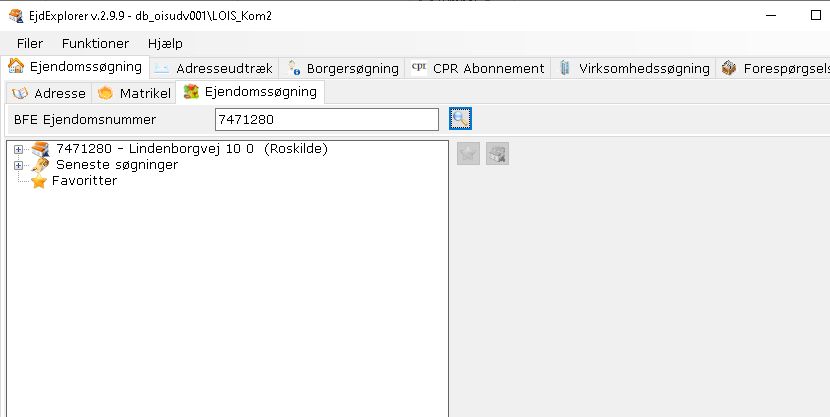Select Favoritter in the tree
830x417 pixels.
click(x=84, y=181)
